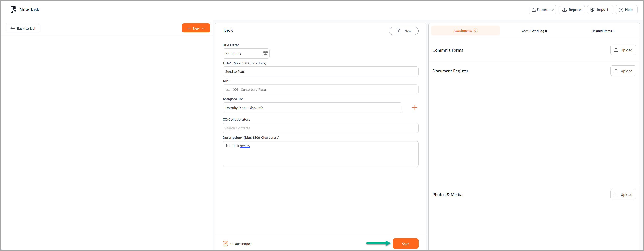
Task: Expand the Exports dropdown arrow
Action: point(552,10)
